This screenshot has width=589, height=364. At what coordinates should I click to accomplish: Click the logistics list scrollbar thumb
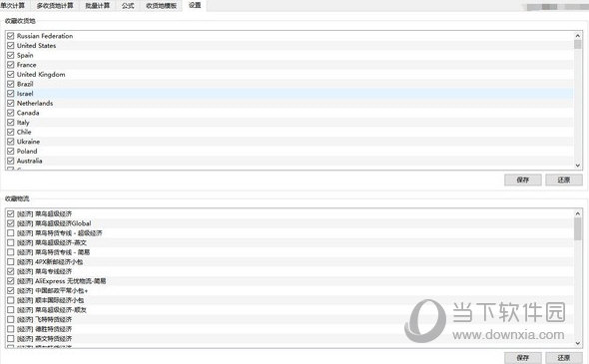[x=578, y=229]
